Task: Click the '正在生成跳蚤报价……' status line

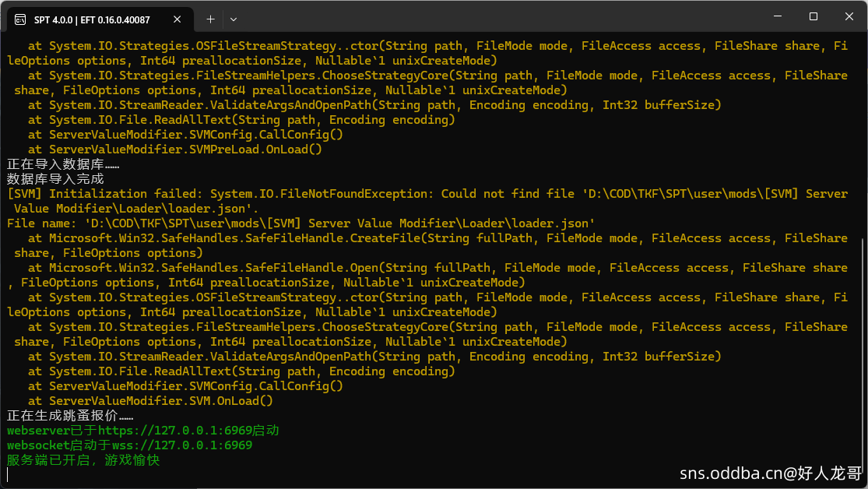Action: tap(70, 416)
